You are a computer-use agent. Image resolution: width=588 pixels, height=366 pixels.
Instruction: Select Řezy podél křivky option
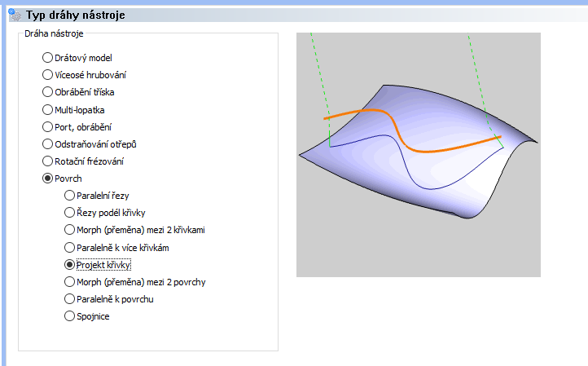69,213
